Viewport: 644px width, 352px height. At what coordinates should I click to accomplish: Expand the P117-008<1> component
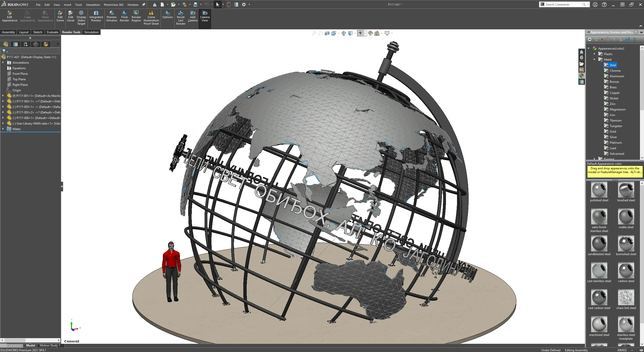[3, 118]
